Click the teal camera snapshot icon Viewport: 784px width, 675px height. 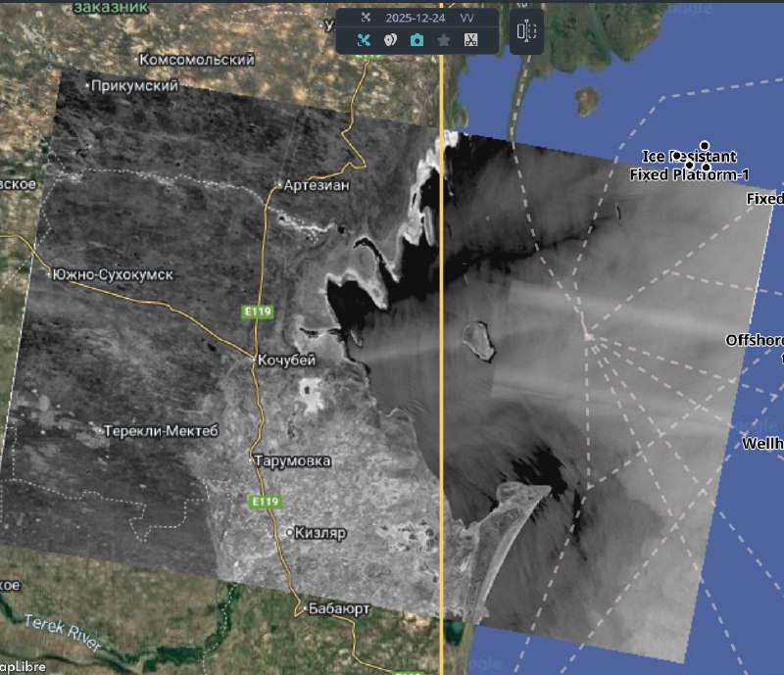(416, 40)
